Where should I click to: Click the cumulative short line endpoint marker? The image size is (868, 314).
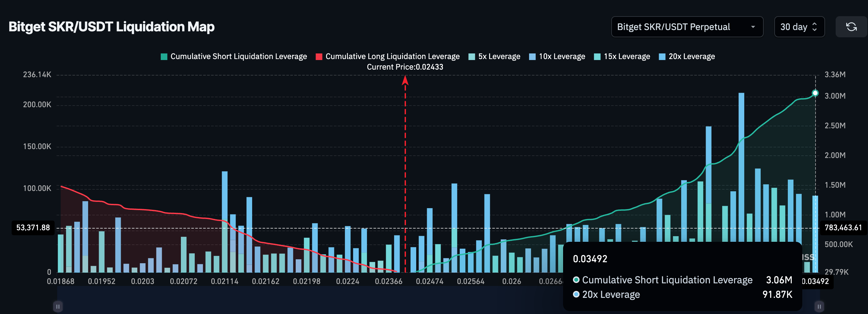(x=815, y=93)
